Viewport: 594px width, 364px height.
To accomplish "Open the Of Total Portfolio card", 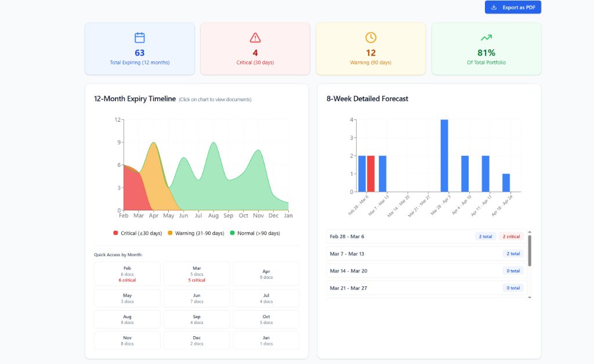I will (x=487, y=49).
